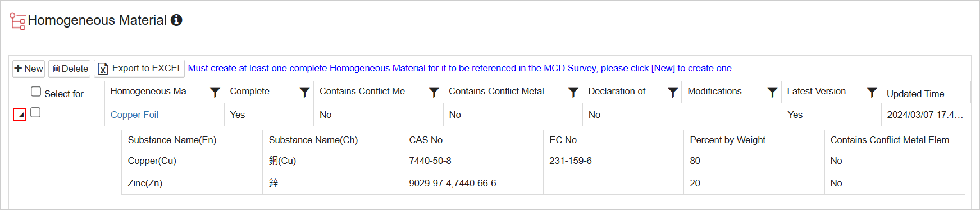
Task: Open filter for Latest Version column
Action: [x=872, y=92]
